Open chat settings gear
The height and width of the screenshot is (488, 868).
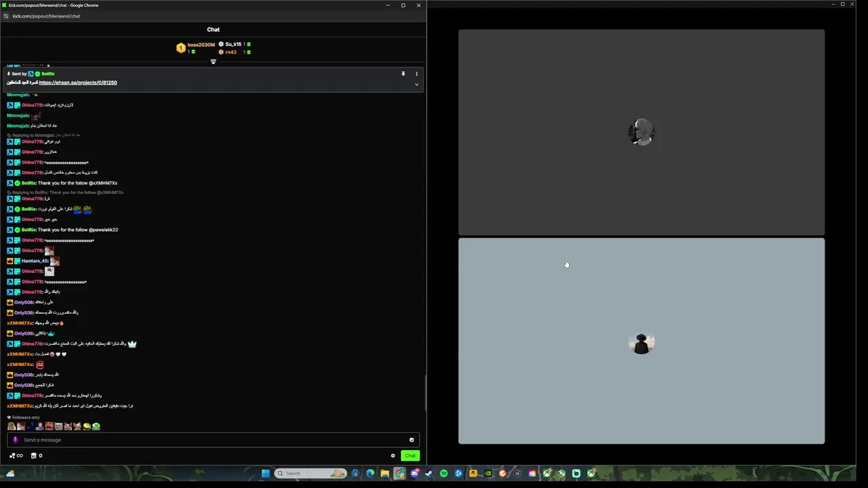[x=393, y=455]
